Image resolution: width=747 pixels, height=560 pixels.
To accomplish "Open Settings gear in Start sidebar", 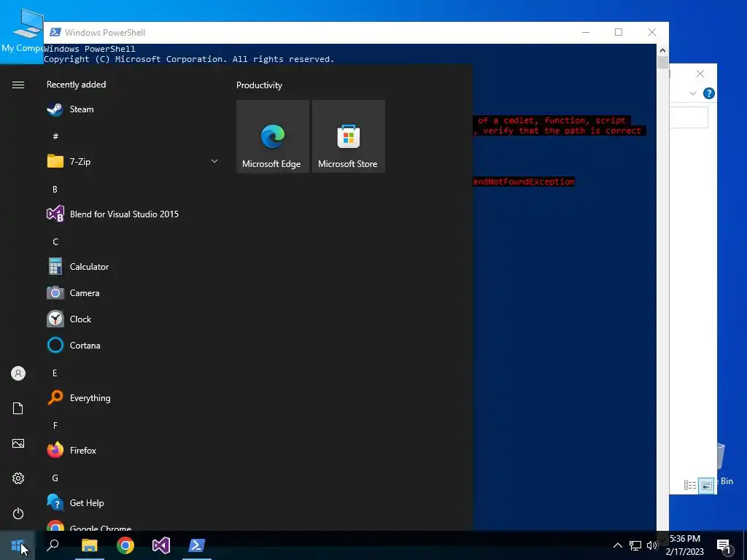I will [x=18, y=478].
